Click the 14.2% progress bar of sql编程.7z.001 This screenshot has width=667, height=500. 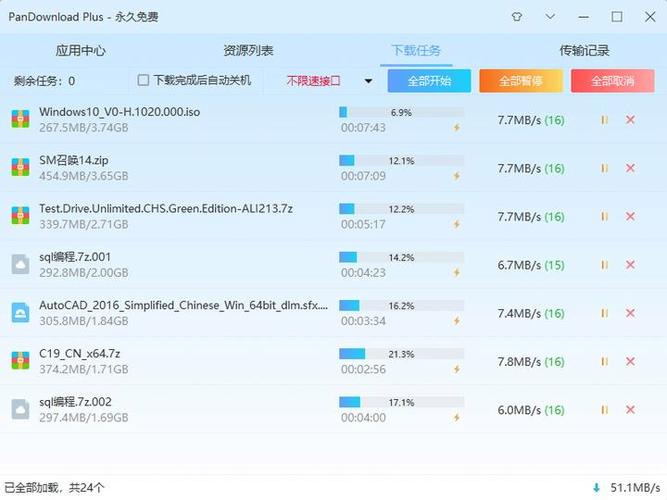402,257
